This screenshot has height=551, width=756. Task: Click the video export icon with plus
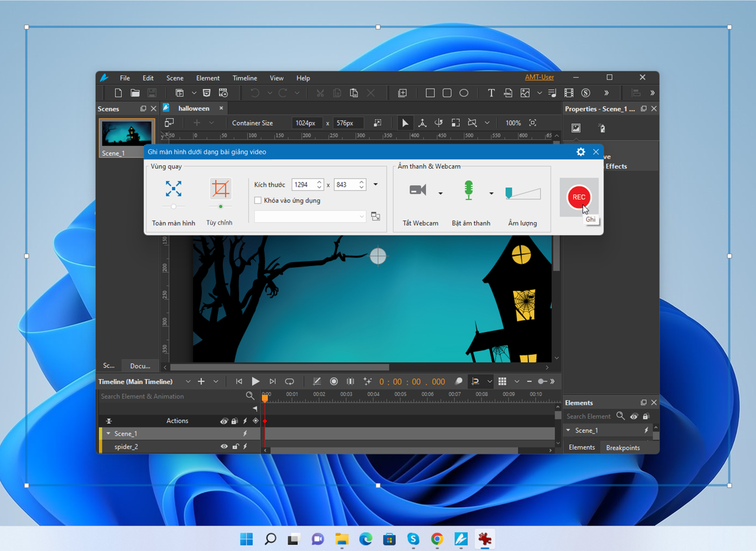tap(223, 93)
